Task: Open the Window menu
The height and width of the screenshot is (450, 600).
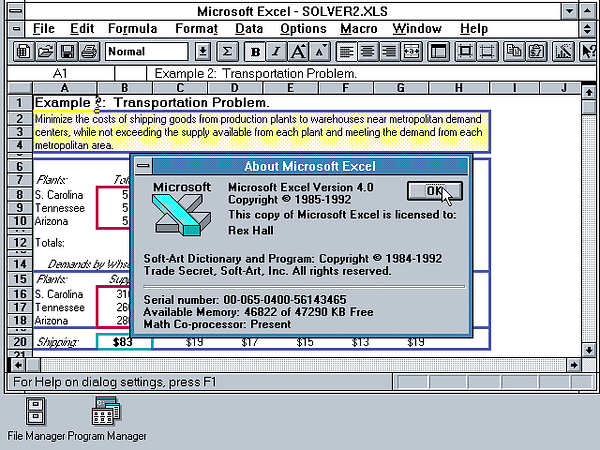Action: click(417, 29)
